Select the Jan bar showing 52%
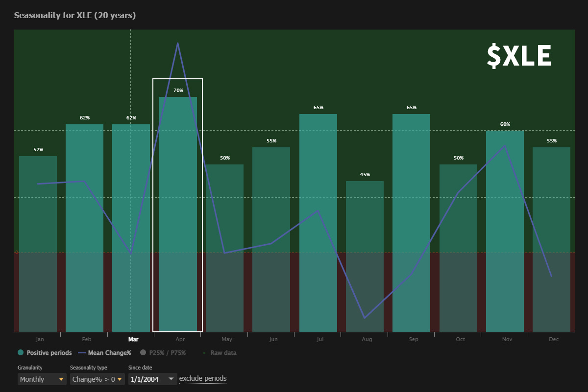 pos(38,244)
